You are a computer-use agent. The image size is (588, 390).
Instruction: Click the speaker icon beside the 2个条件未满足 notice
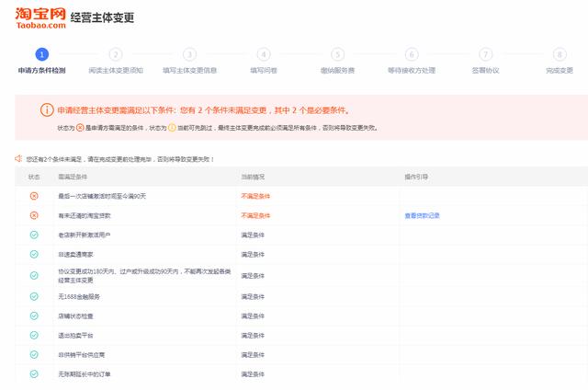click(x=18, y=159)
